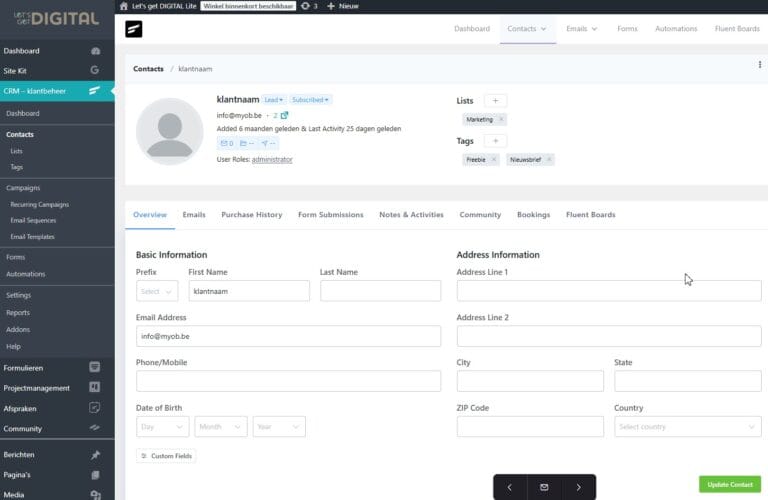The image size is (768, 500).
Task: Open the Select country dropdown
Action: pyautogui.click(x=687, y=427)
